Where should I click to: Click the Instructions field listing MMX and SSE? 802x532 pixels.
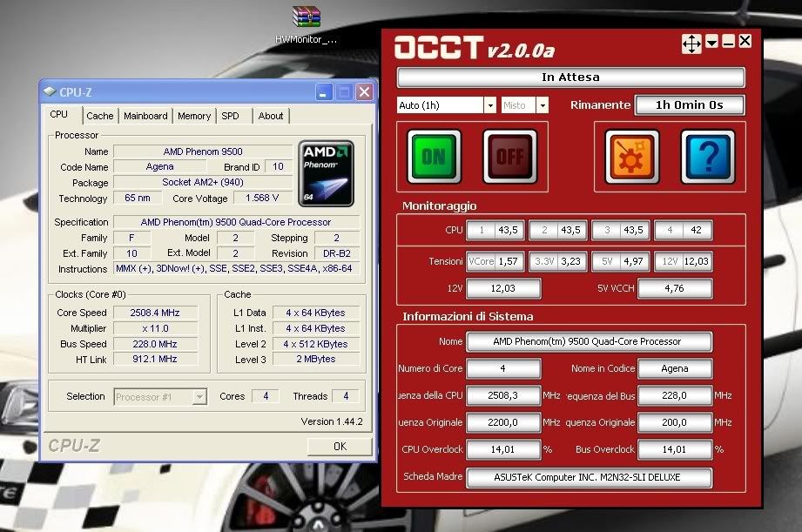tap(237, 268)
